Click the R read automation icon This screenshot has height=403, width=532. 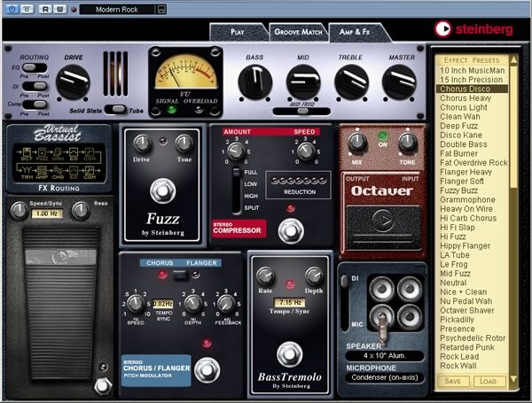coord(45,9)
